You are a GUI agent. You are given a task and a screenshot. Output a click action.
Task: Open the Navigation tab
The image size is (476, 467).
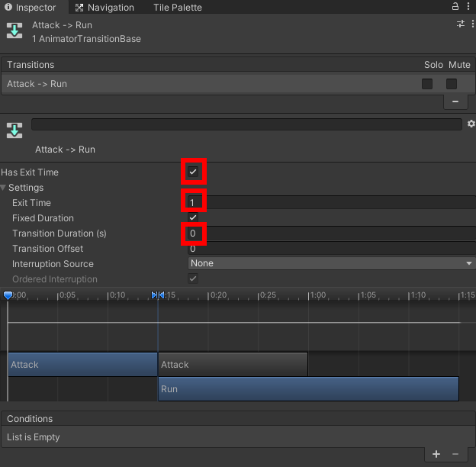tap(105, 8)
